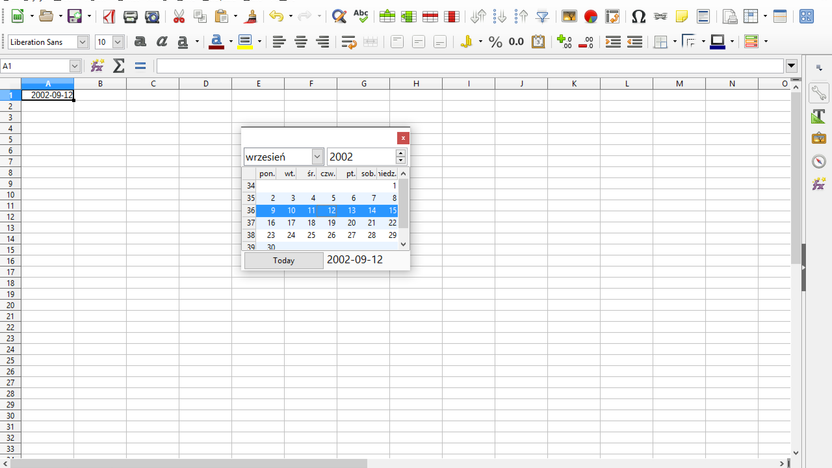Image resolution: width=832 pixels, height=468 pixels.
Task: Open file with the folder icon
Action: [x=46, y=16]
